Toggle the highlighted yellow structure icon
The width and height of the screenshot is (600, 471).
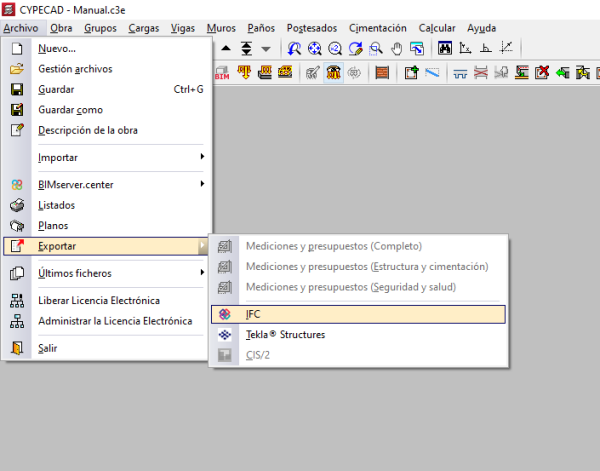click(x=334, y=72)
